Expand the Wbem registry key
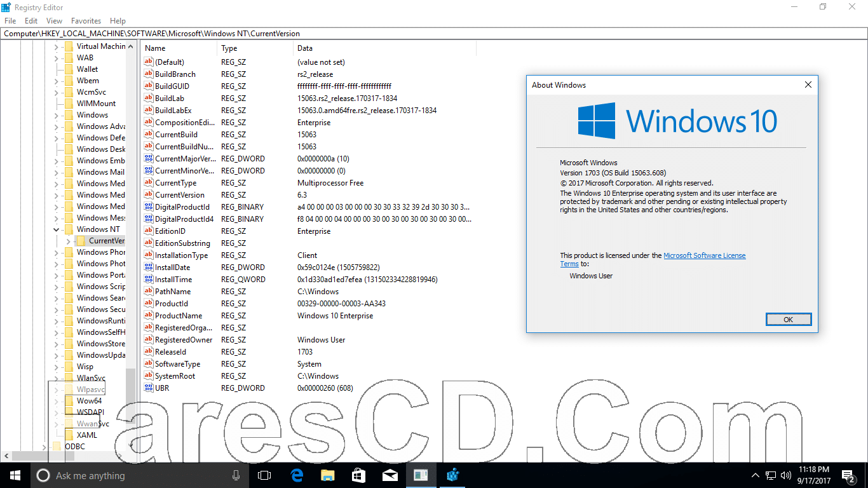The image size is (868, 488). pyautogui.click(x=56, y=81)
